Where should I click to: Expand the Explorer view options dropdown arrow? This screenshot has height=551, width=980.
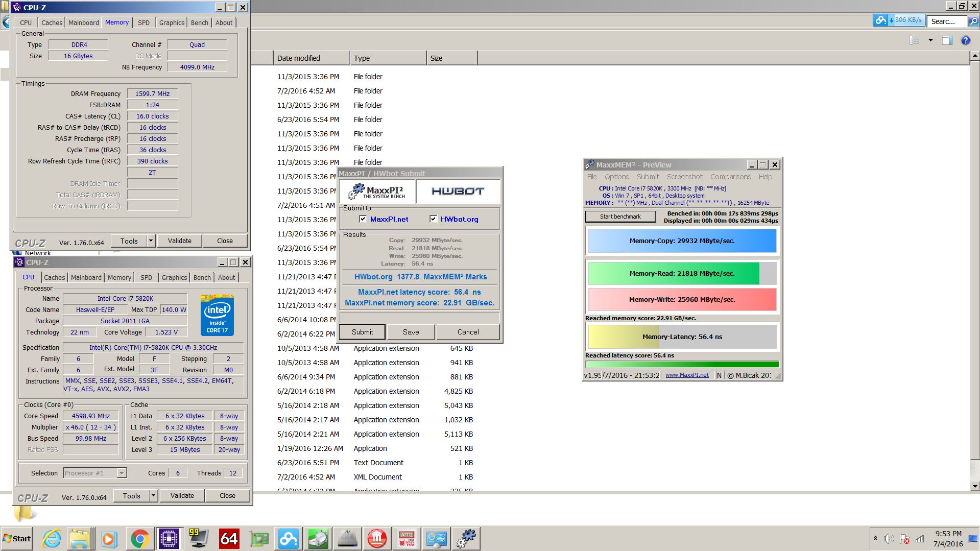coord(930,40)
